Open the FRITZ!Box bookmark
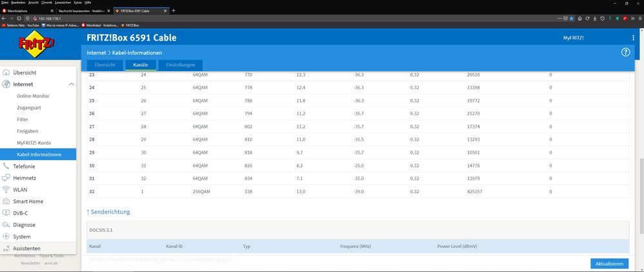644x272 pixels. coord(130,25)
